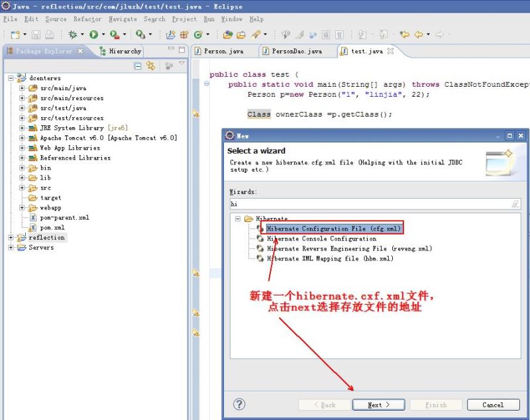Click the Cancel button in wizard
Screen dimensions: 530x420
pos(493,405)
